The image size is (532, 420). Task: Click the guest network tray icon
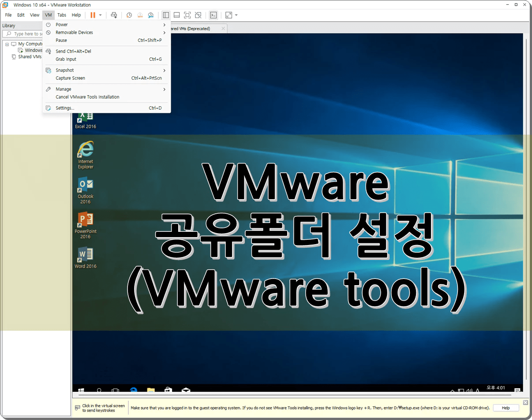[461, 390]
